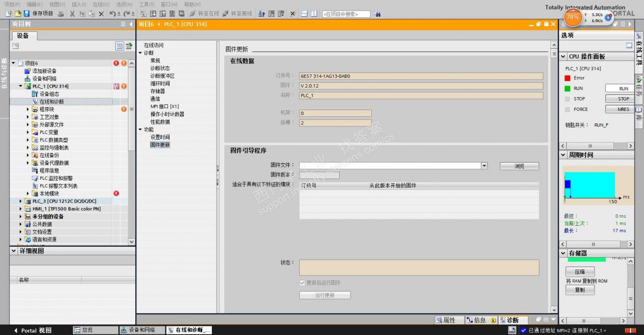
Task: Expand the 程序块 item in project tree
Action: (28, 109)
